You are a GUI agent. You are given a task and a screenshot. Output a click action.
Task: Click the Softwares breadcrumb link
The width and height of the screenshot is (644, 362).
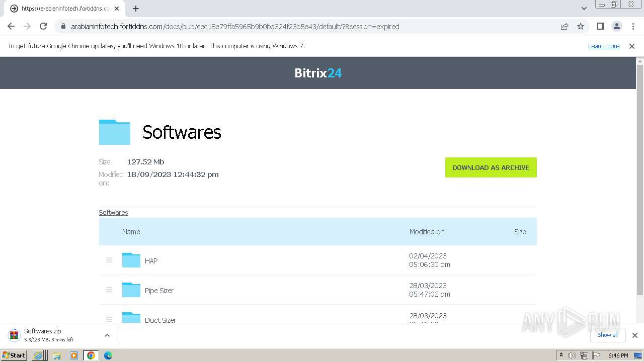(113, 212)
